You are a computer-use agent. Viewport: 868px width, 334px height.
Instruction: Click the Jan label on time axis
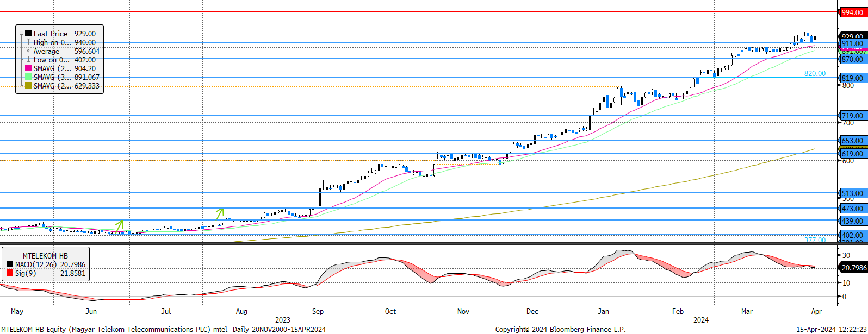click(604, 311)
